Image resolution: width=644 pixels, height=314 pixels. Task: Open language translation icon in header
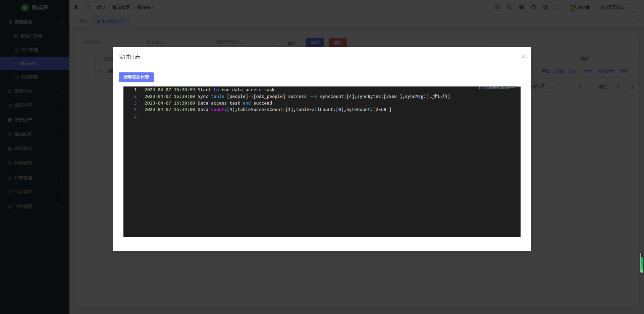(x=497, y=7)
